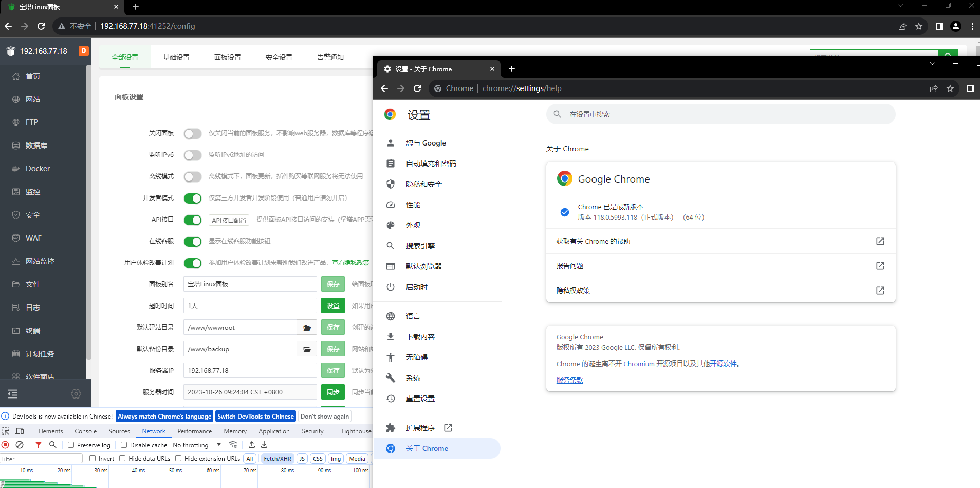The height and width of the screenshot is (488, 980).
Task: Open the Chromium link
Action: [639, 364]
